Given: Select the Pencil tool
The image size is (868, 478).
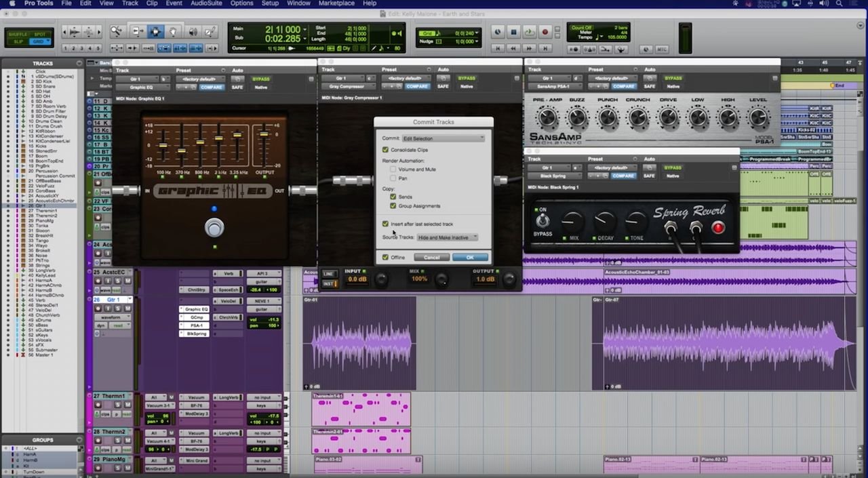Looking at the screenshot, I should 211,32.
